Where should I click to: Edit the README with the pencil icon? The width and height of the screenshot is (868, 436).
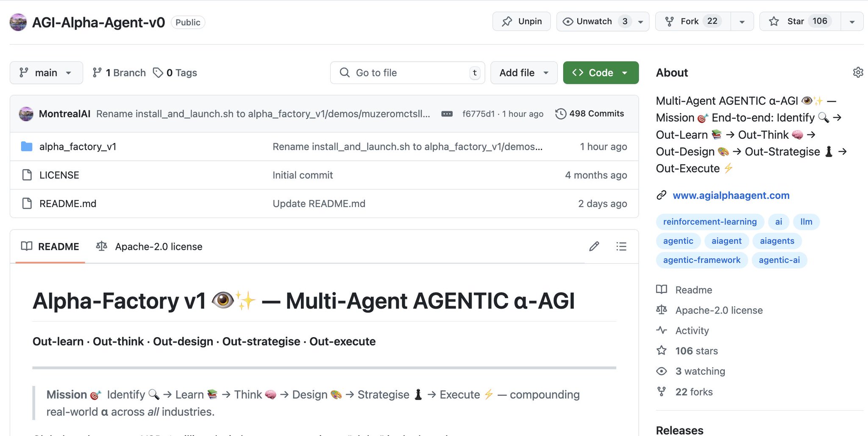[x=594, y=246]
